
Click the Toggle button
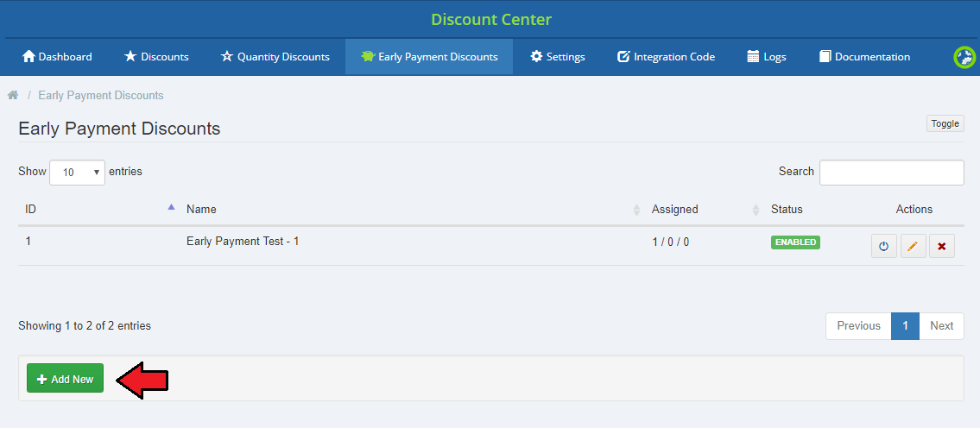tap(945, 123)
